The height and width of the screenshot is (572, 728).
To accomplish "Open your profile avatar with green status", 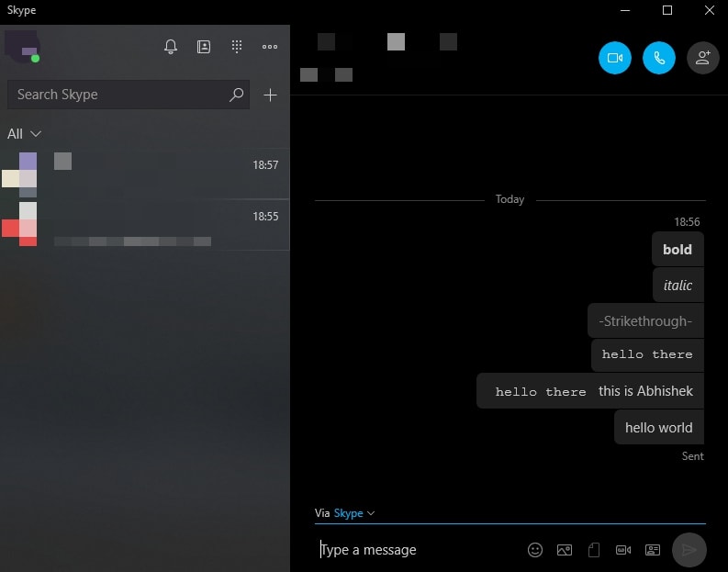I will 22,47.
